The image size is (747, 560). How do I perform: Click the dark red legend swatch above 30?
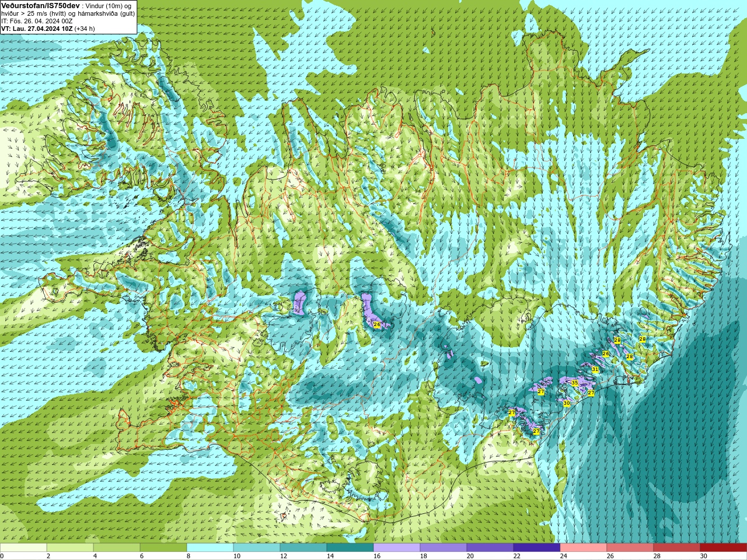(x=724, y=548)
